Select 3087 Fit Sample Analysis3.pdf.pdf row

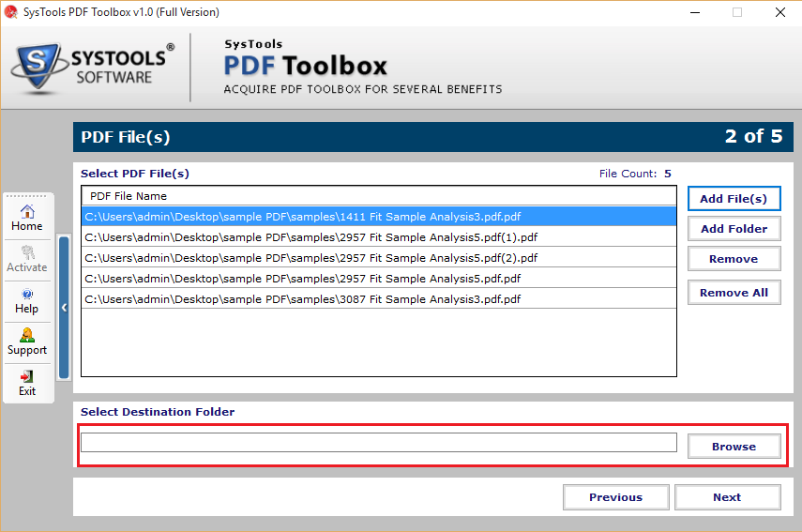(x=379, y=298)
